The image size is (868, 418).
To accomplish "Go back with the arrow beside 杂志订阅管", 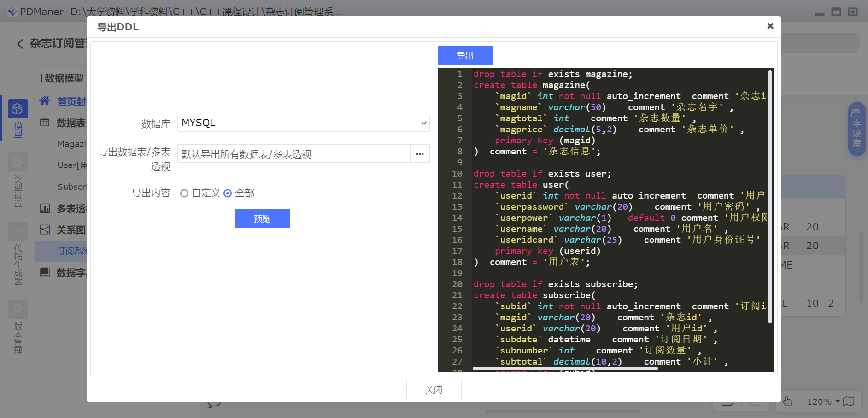I will click(20, 44).
